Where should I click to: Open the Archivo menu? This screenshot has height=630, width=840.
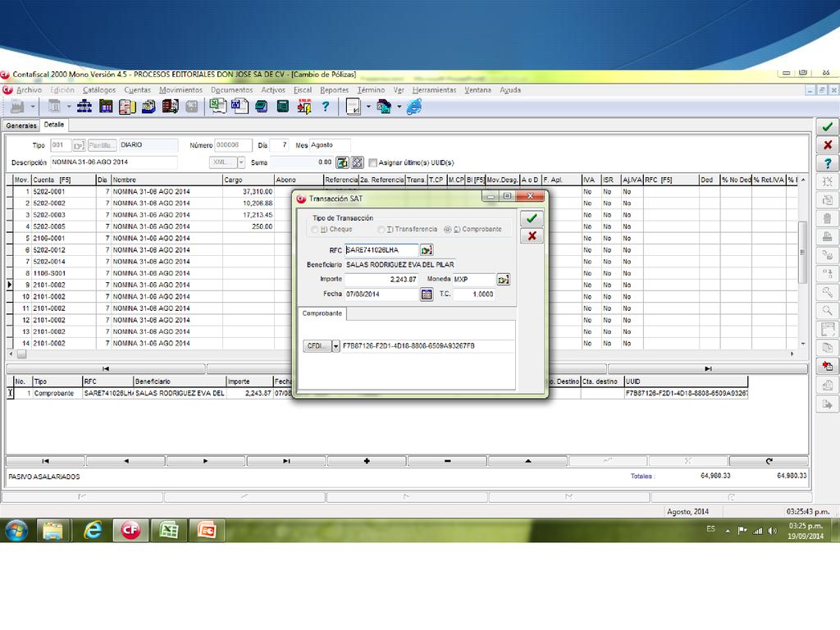tap(29, 90)
